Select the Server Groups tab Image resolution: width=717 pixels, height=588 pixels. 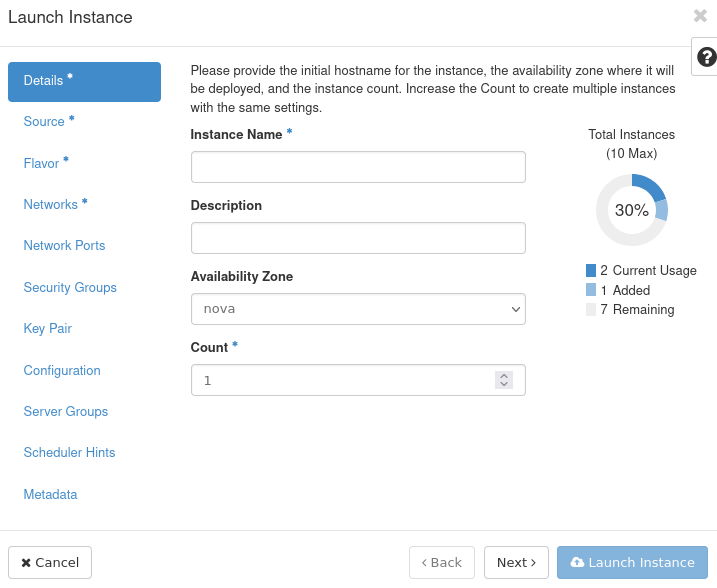[65, 412]
